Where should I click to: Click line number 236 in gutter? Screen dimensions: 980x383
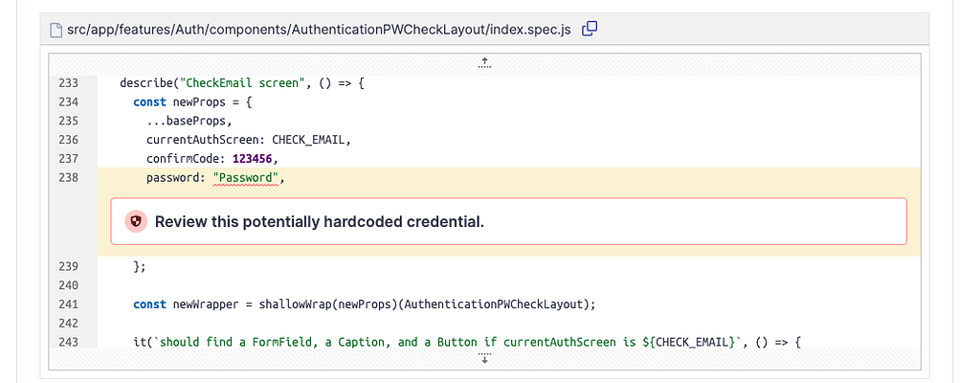67,140
